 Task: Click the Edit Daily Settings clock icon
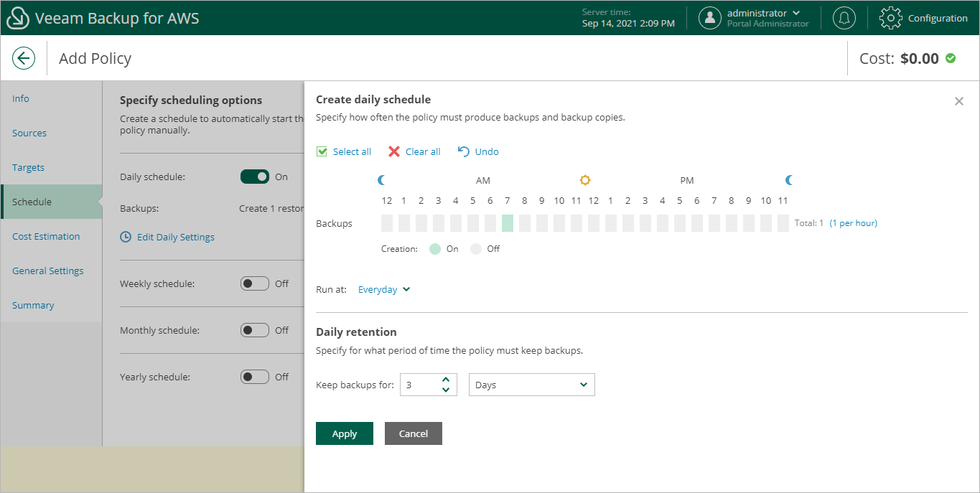(x=126, y=237)
